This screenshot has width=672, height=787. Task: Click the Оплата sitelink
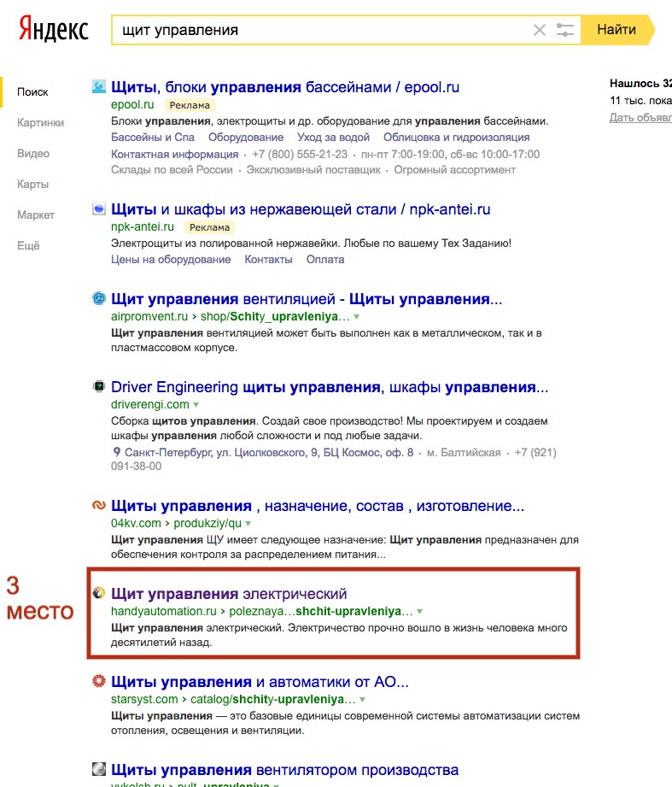coord(325,260)
